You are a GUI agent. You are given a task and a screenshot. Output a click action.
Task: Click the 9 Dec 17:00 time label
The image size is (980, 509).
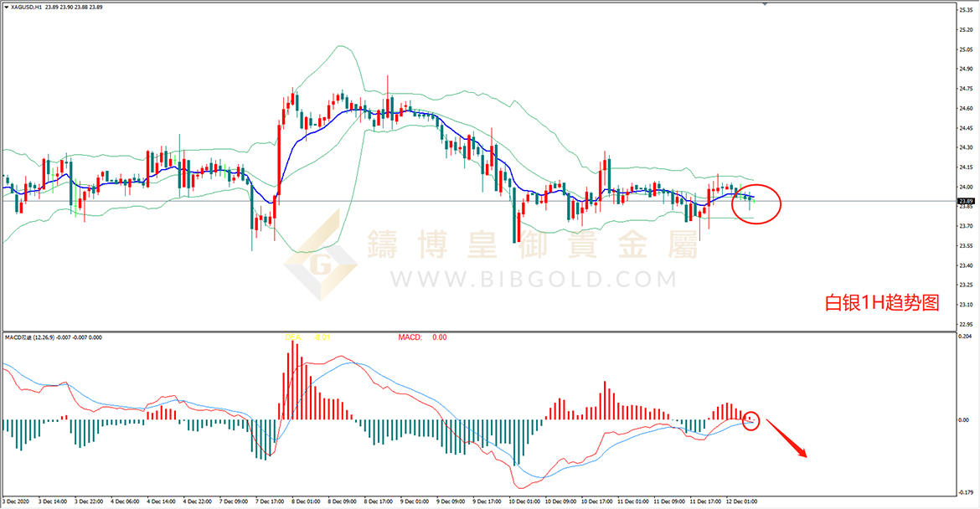(487, 501)
